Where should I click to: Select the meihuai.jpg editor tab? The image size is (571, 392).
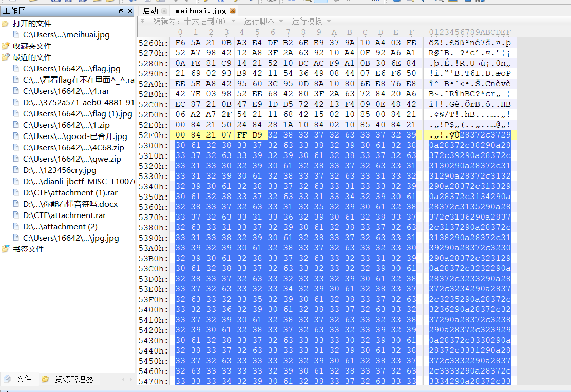click(201, 11)
